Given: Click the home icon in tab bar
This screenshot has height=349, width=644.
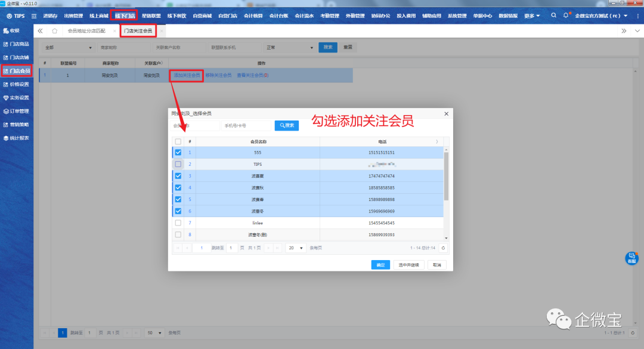Looking at the screenshot, I should click(x=55, y=30).
